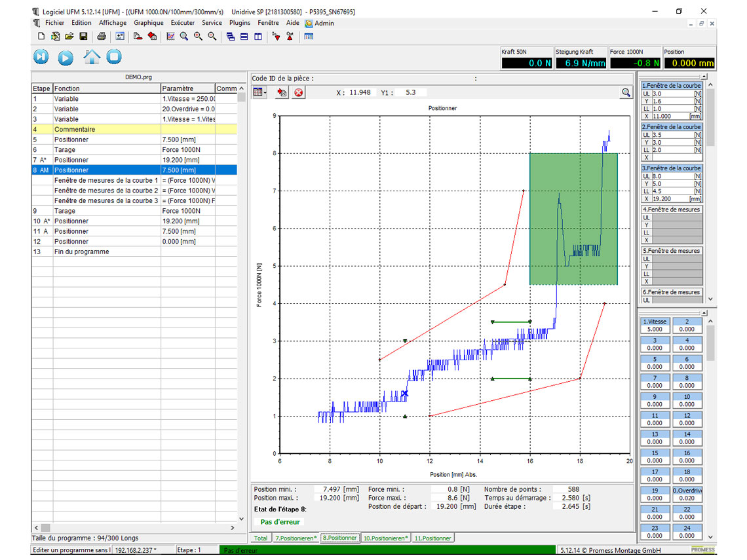
Task: Dismiss the curve error with red cross icon
Action: tap(298, 92)
